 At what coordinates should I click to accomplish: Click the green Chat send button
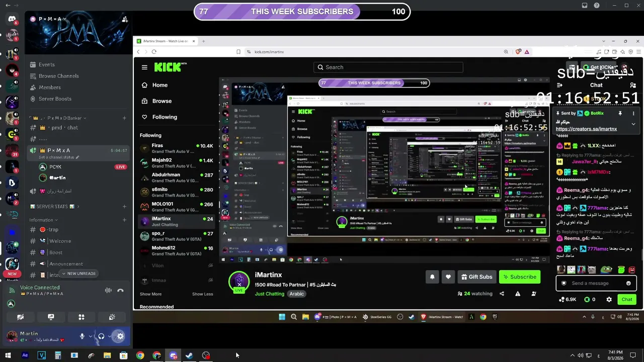pos(627,300)
